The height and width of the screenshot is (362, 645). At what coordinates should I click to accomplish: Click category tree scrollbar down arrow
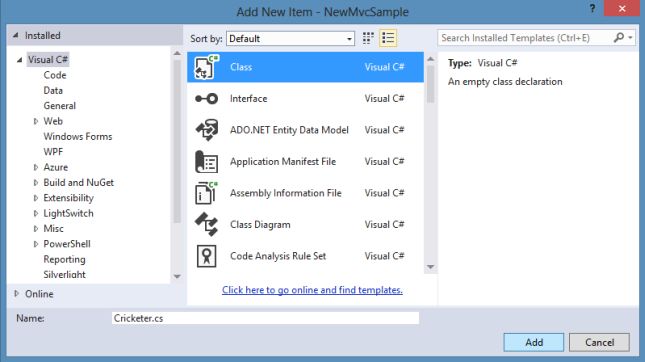pyautogui.click(x=177, y=276)
